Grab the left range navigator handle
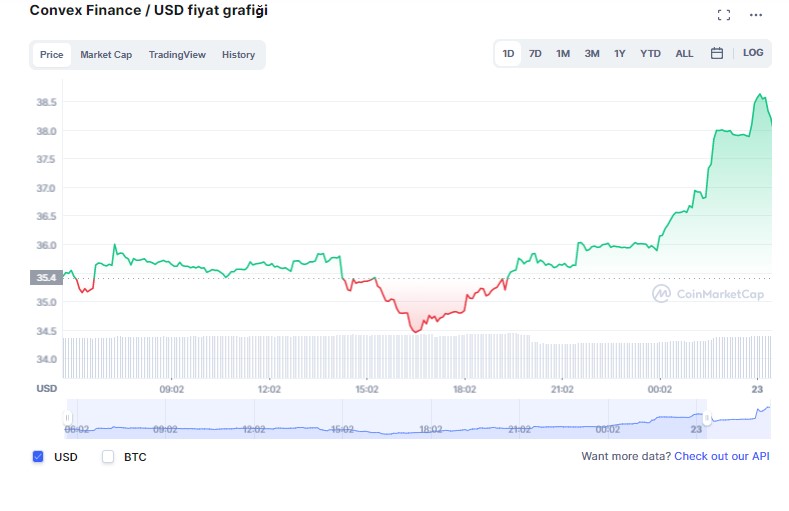This screenshot has width=789, height=511. pos(67,417)
